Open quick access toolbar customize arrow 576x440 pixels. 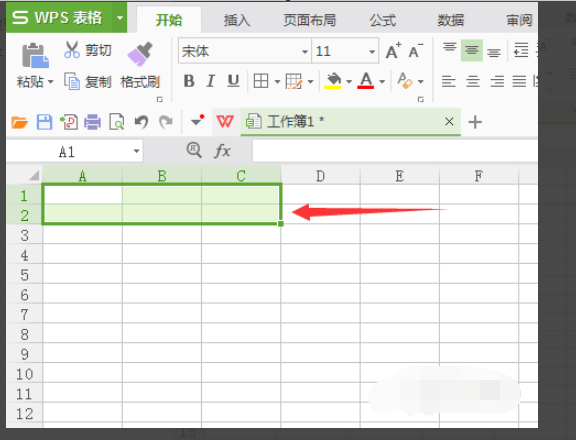pyautogui.click(x=197, y=120)
